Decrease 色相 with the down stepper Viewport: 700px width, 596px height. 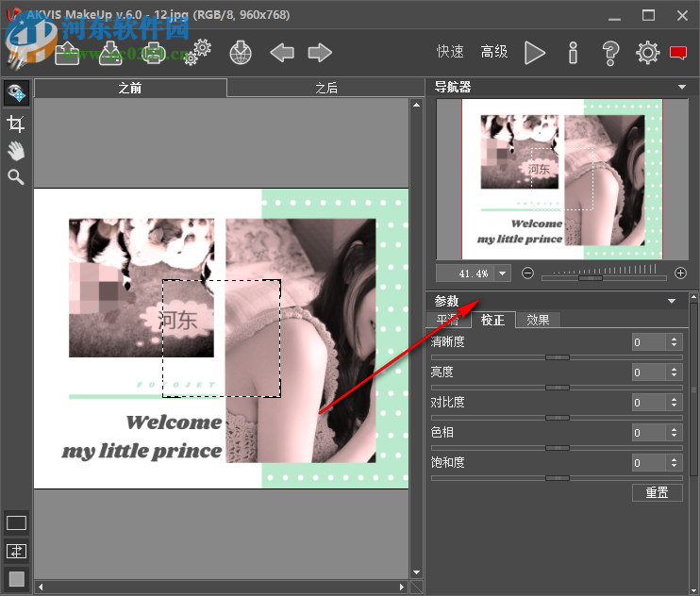(x=675, y=438)
